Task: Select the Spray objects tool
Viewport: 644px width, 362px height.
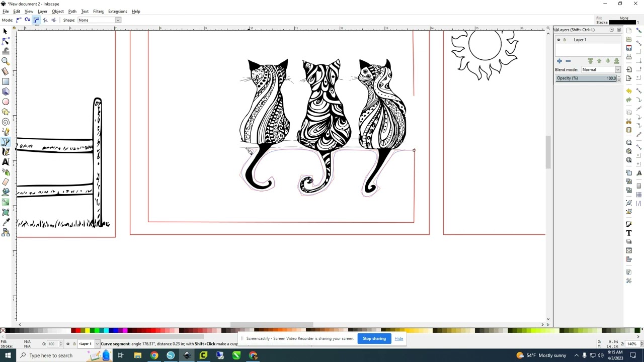Action: point(6,172)
